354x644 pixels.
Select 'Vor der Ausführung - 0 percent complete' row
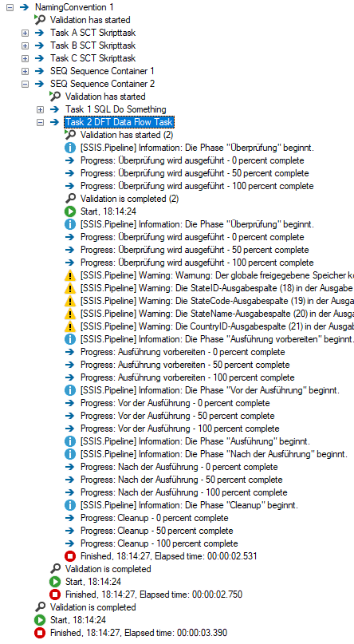(x=175, y=403)
